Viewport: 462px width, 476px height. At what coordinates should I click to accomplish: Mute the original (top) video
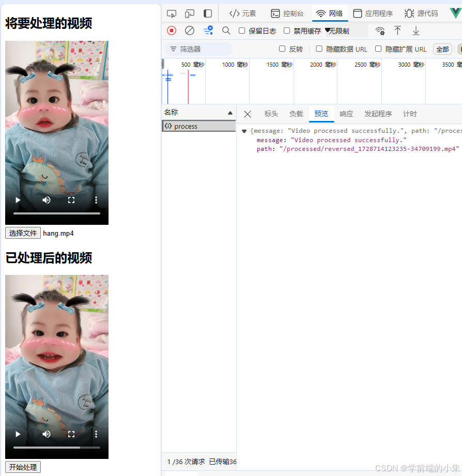point(47,200)
